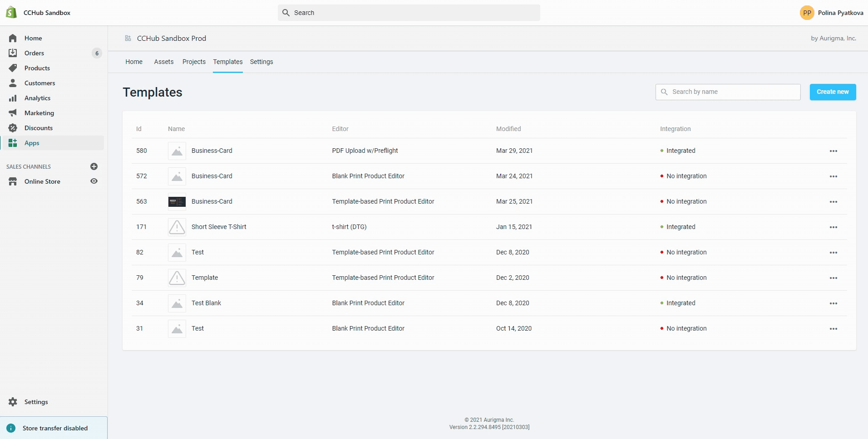Toggle Online Store visibility with the eye icon

(x=94, y=181)
